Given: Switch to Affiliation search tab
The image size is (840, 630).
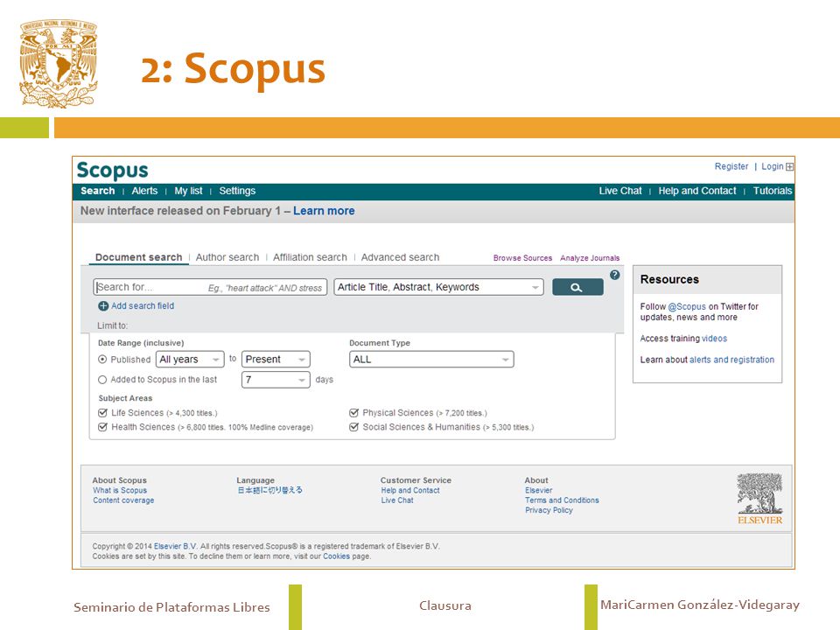Looking at the screenshot, I should [x=310, y=257].
